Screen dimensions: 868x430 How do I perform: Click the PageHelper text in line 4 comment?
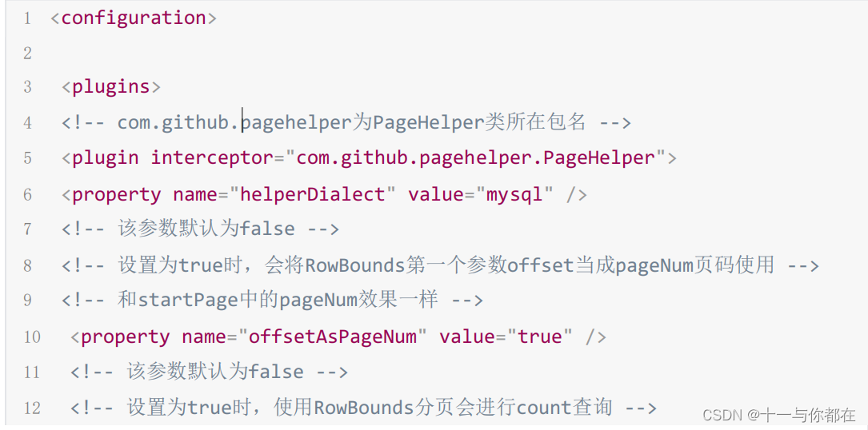point(428,123)
